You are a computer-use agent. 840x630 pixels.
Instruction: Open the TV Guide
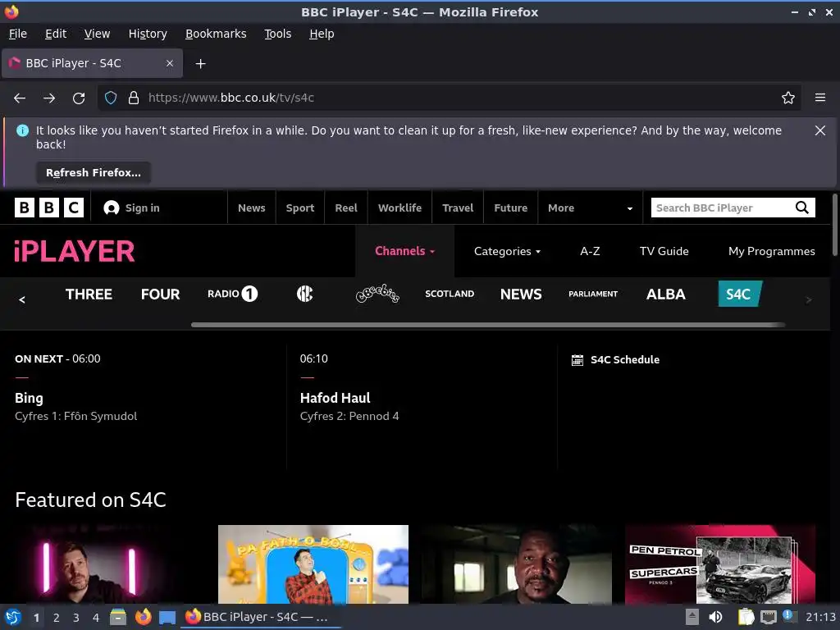pyautogui.click(x=664, y=251)
